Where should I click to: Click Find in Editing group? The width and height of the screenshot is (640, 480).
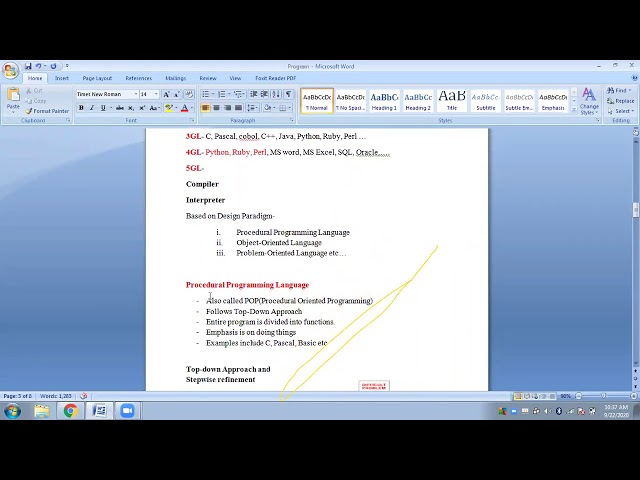619,90
